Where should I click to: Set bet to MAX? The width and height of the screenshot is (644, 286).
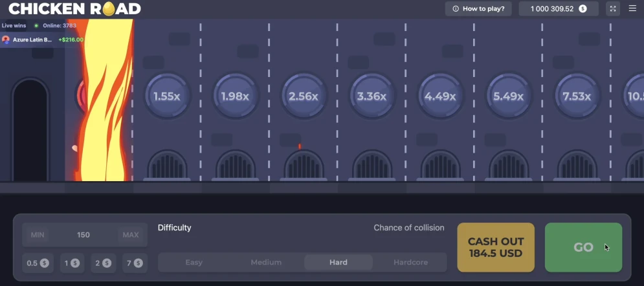[131, 235]
